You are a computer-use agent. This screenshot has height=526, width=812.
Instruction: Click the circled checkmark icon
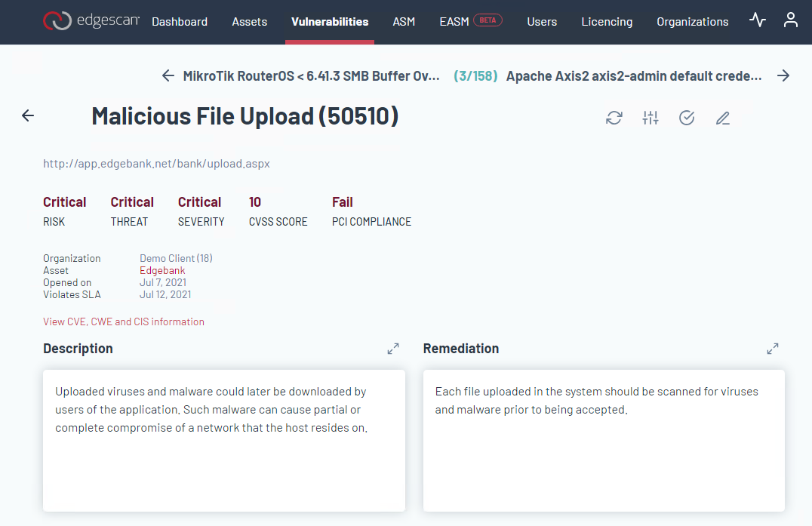[x=687, y=118]
